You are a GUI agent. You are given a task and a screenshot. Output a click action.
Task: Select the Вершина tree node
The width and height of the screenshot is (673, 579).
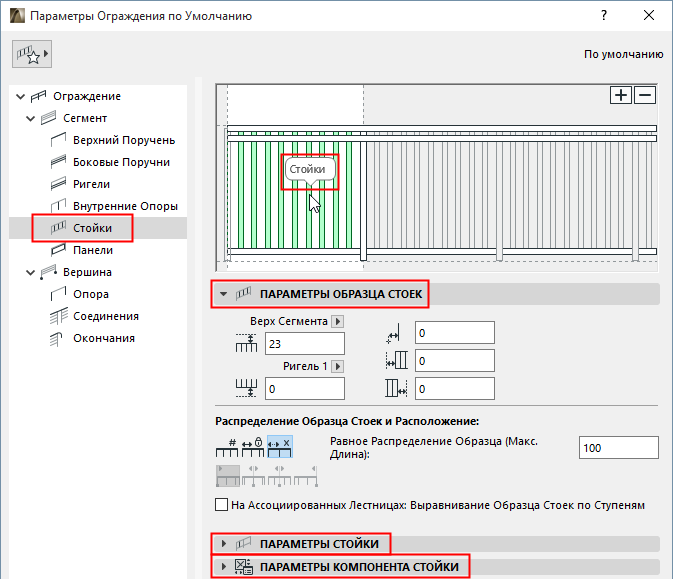coord(87,272)
